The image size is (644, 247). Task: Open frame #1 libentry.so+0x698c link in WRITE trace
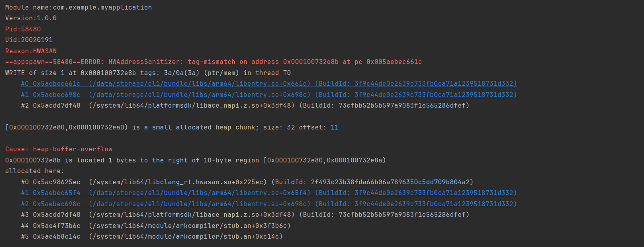269,95
